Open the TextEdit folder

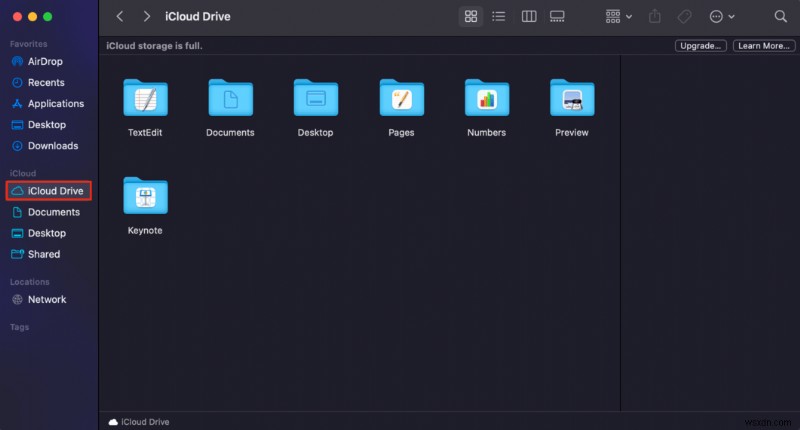(x=145, y=99)
